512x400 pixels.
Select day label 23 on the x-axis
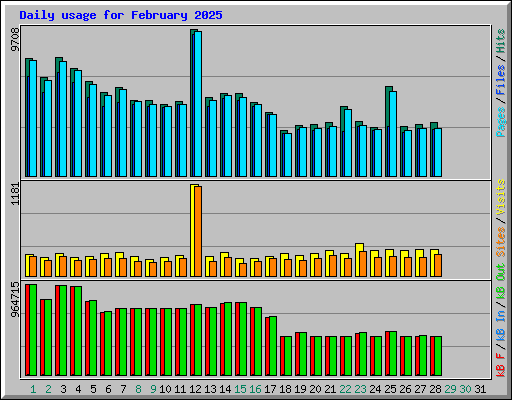point(360,389)
